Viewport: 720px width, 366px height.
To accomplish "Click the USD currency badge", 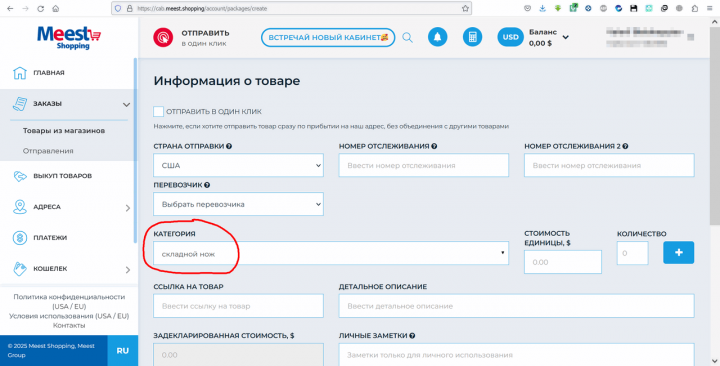I will coord(511,37).
